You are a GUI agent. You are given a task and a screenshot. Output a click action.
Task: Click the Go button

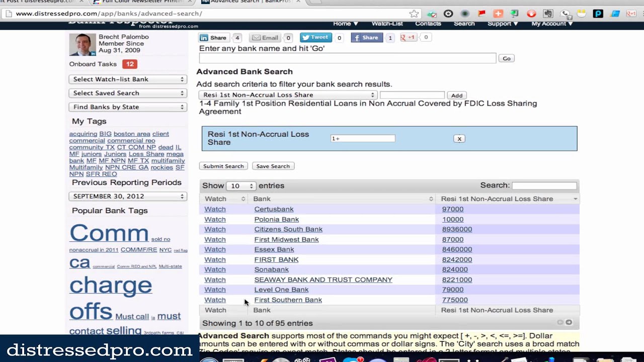coord(507,59)
